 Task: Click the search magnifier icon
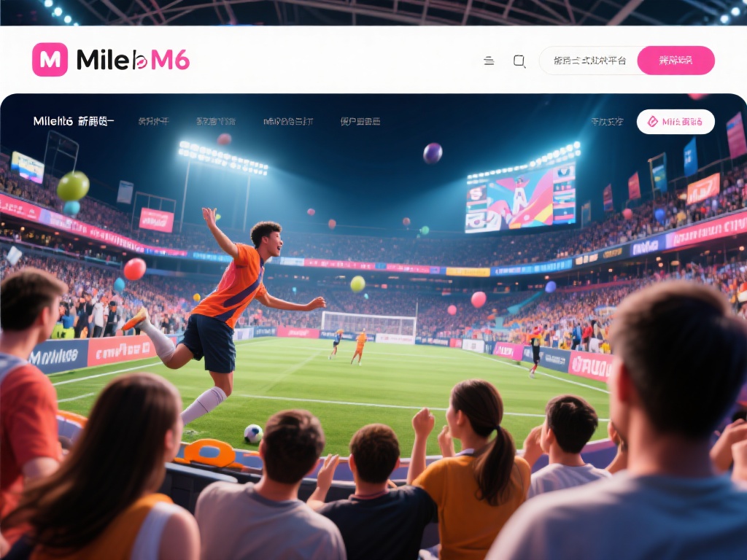pyautogui.click(x=519, y=61)
